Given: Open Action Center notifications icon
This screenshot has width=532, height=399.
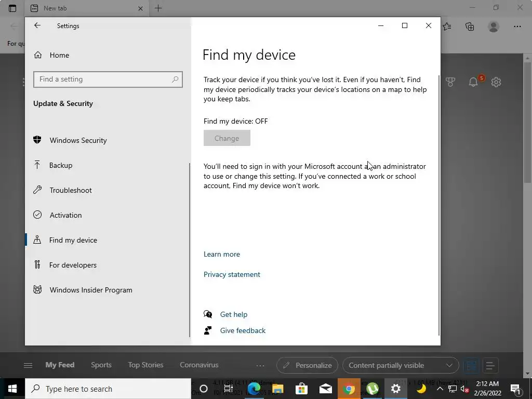Looking at the screenshot, I should pos(515,389).
